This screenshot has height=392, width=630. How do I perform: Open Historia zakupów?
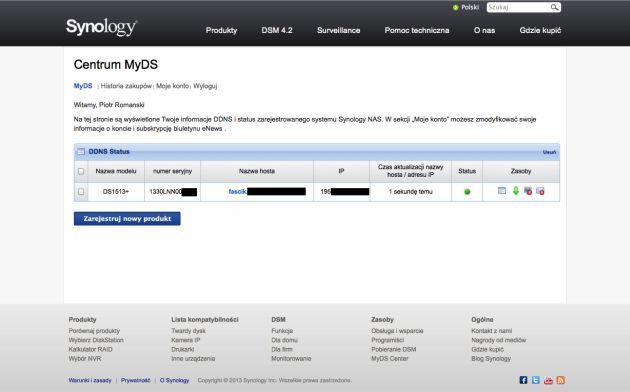click(x=126, y=86)
